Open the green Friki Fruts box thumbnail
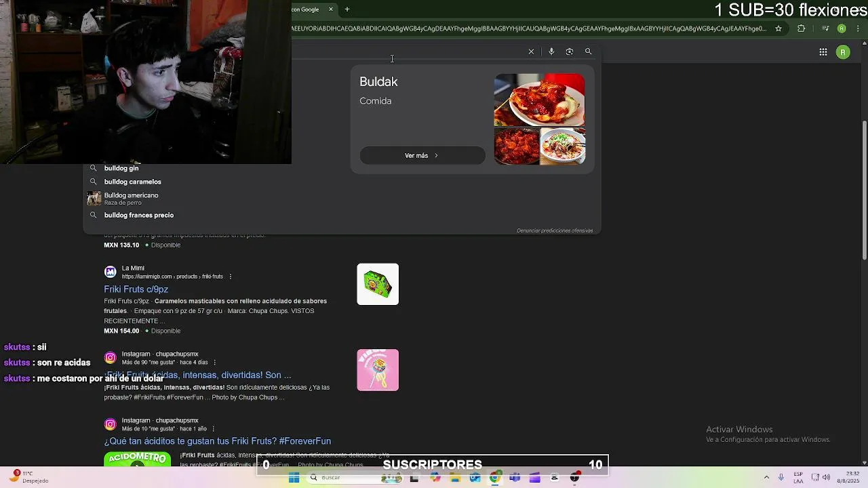Image resolution: width=868 pixels, height=488 pixels. [378, 284]
